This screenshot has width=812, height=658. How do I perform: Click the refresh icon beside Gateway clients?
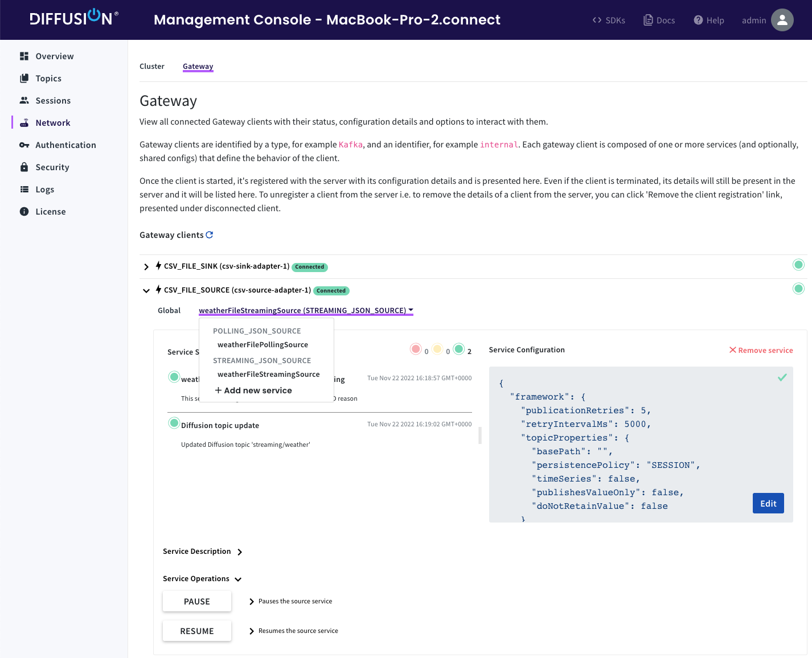(x=210, y=235)
